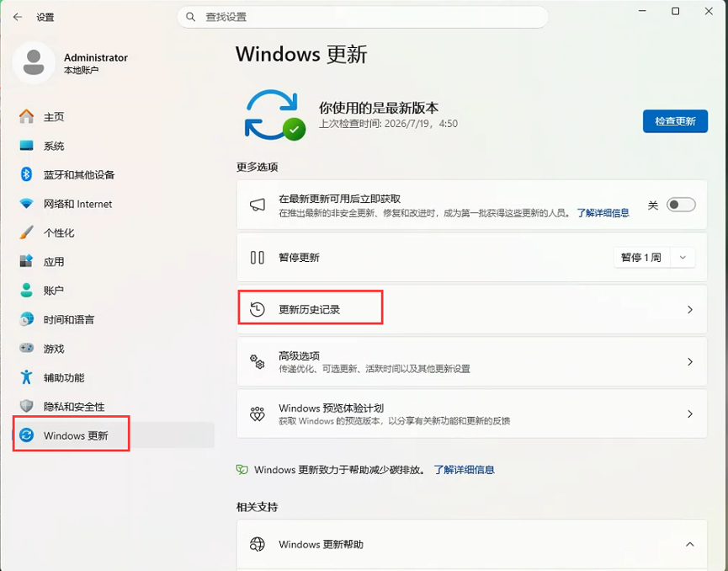Screen dimensions: 728x571
Task: Click the green leaf carbon emissions icon
Action: 242,470
